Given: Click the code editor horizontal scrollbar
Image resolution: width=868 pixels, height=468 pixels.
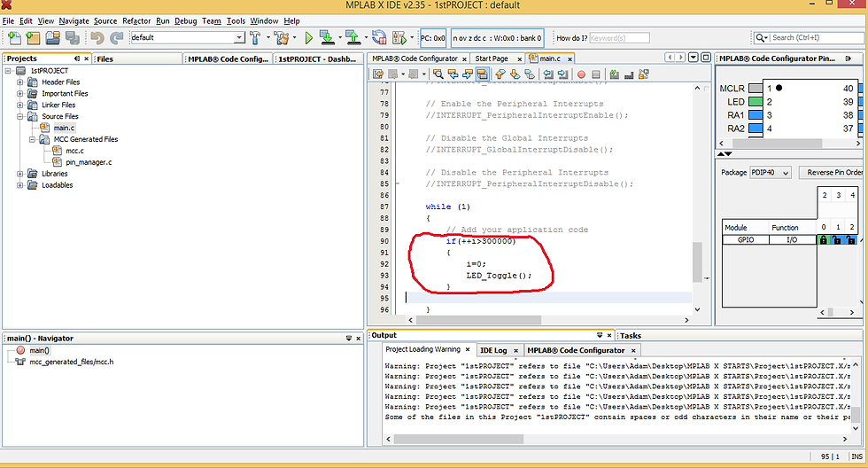Looking at the screenshot, I should click(478, 320).
